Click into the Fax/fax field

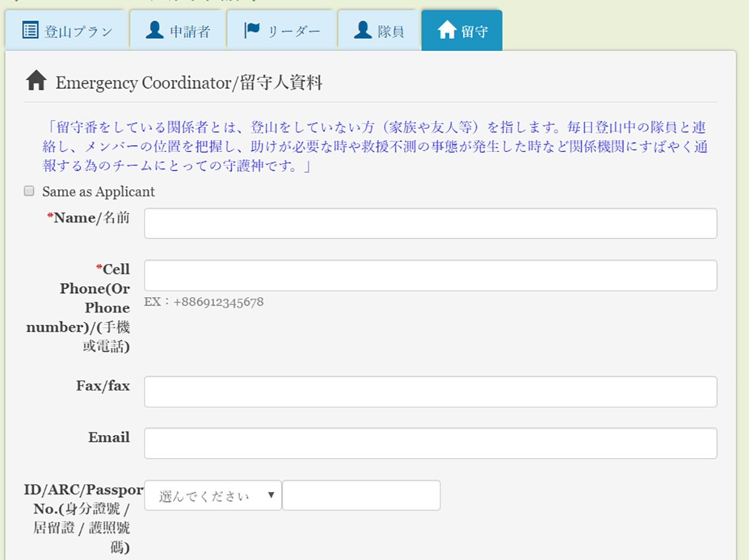coord(430,391)
